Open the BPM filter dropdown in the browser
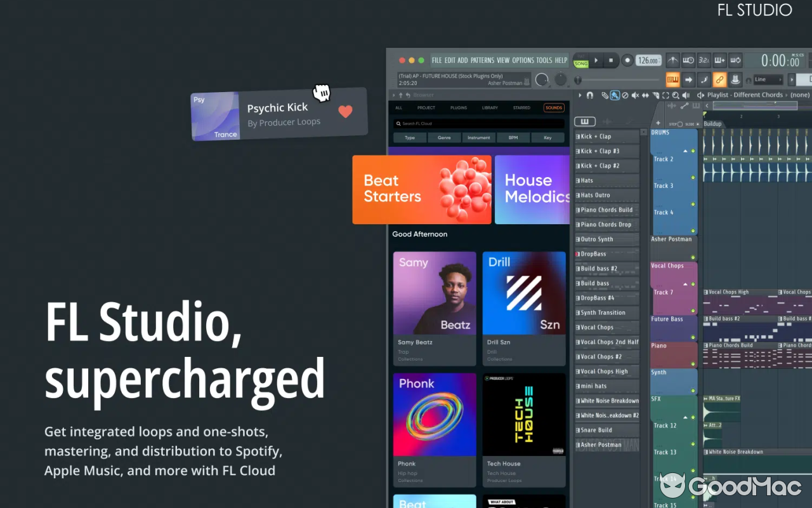This screenshot has height=508, width=812. [513, 137]
